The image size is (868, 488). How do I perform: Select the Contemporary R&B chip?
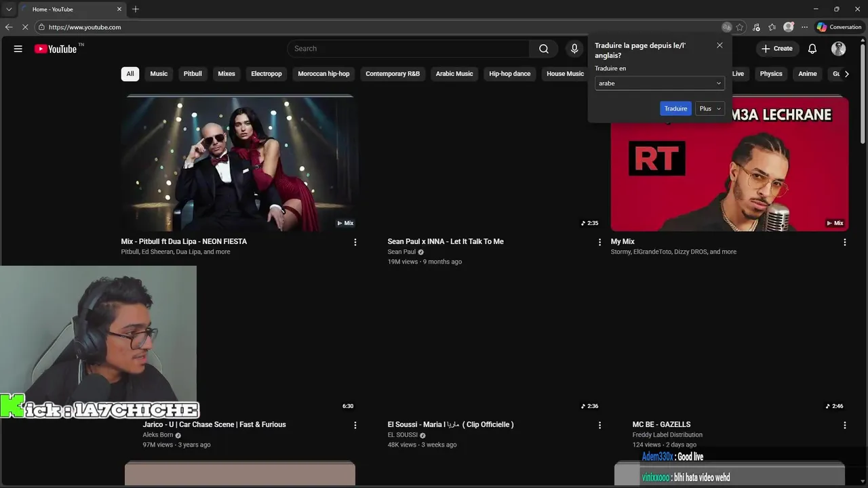[393, 74]
